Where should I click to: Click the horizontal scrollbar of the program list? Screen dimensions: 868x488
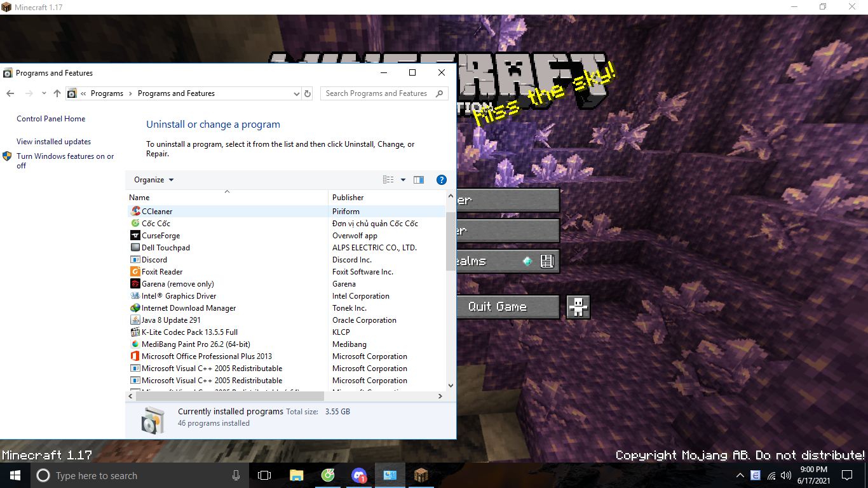coord(230,396)
